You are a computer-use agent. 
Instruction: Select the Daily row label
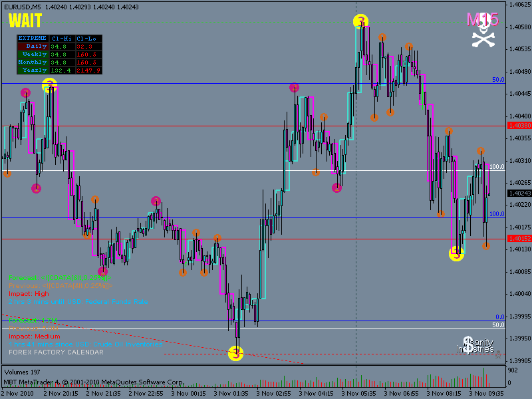(x=33, y=46)
